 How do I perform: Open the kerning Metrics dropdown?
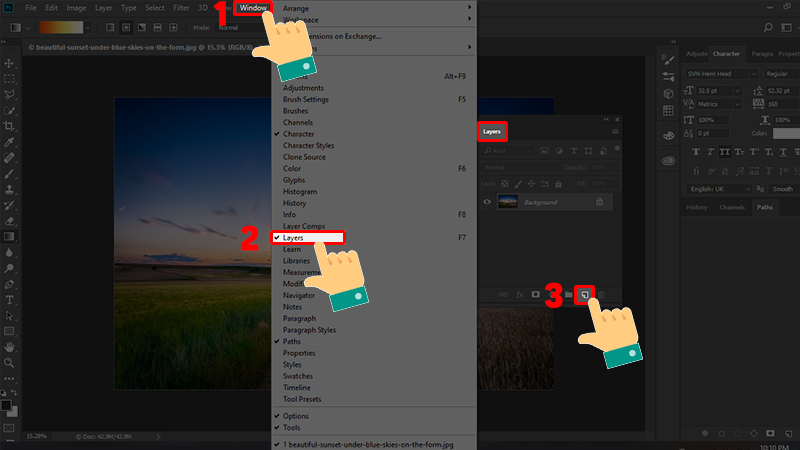[737, 104]
